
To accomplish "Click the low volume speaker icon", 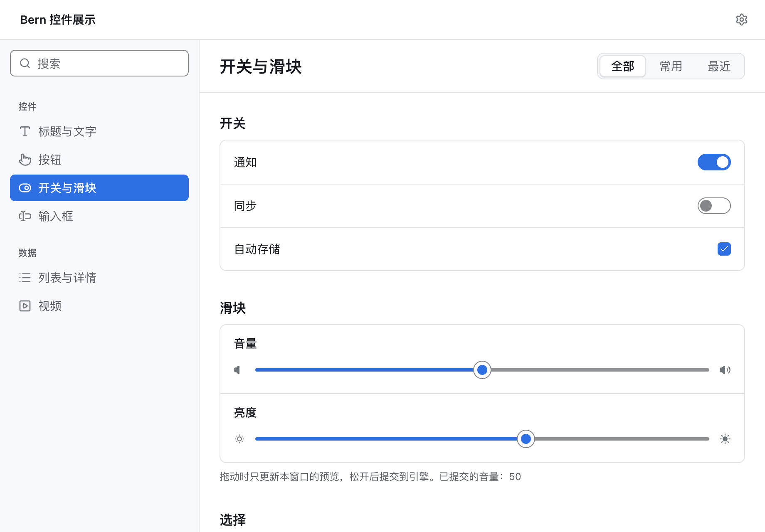I will 237,370.
